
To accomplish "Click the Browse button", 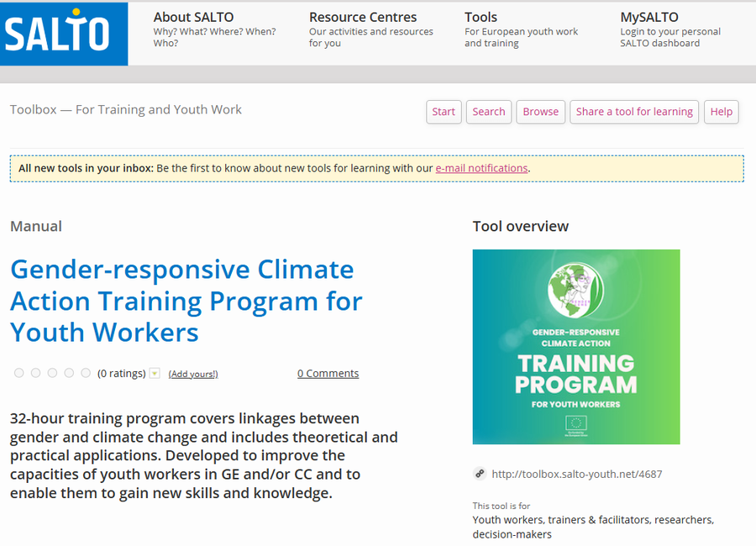I will tap(540, 112).
